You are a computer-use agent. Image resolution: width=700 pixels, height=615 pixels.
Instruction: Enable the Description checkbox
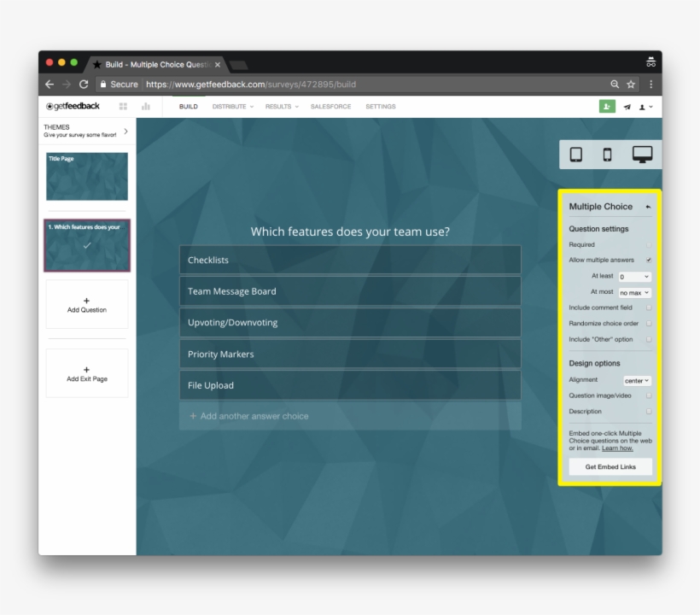649,412
